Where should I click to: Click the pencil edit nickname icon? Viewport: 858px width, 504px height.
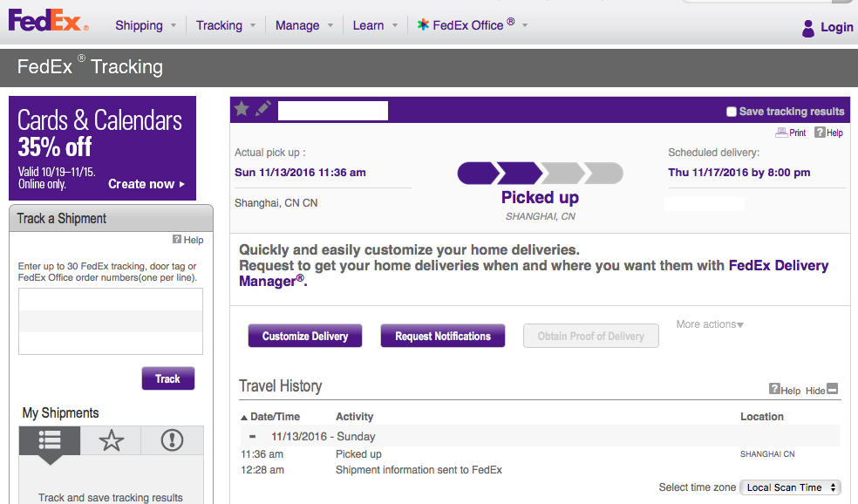pyautogui.click(x=262, y=108)
